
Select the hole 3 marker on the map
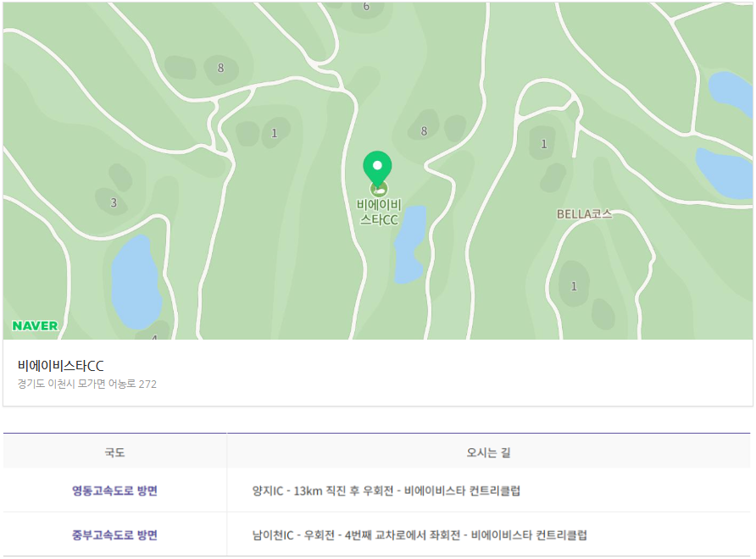(114, 202)
